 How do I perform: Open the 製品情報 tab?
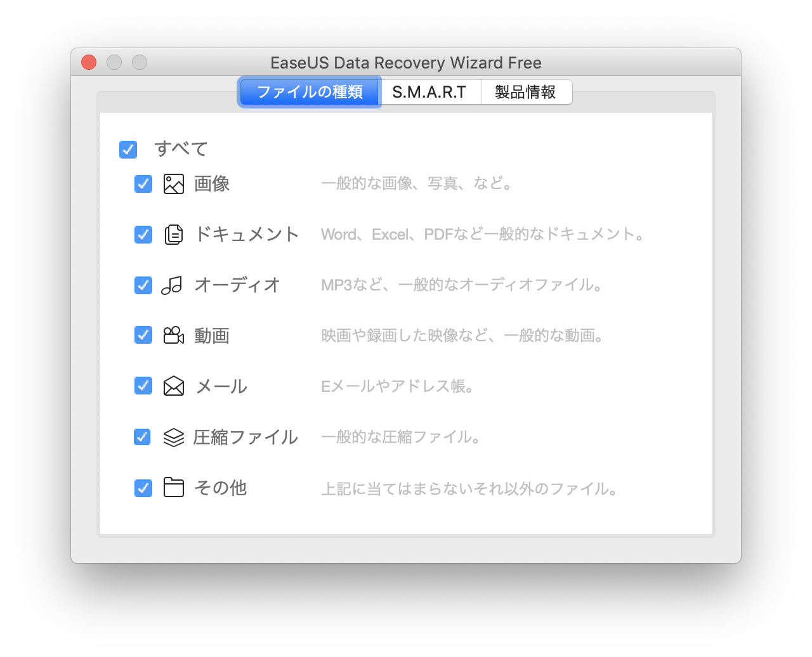pos(525,92)
